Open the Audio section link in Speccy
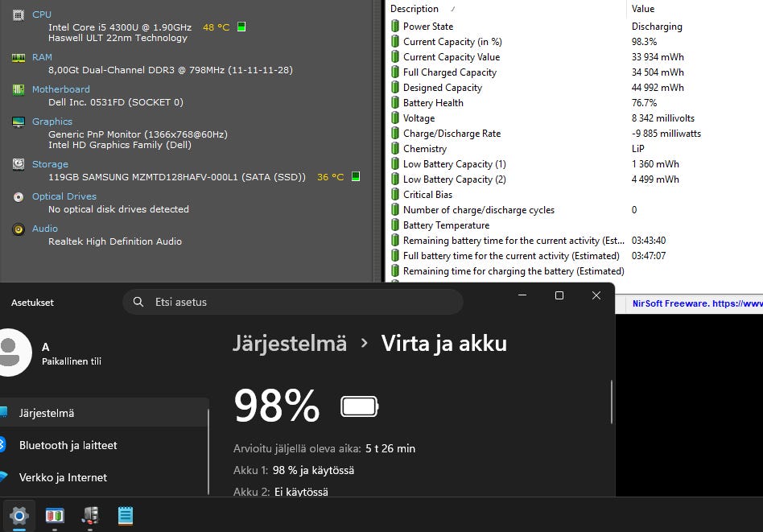763x532 pixels. point(45,229)
